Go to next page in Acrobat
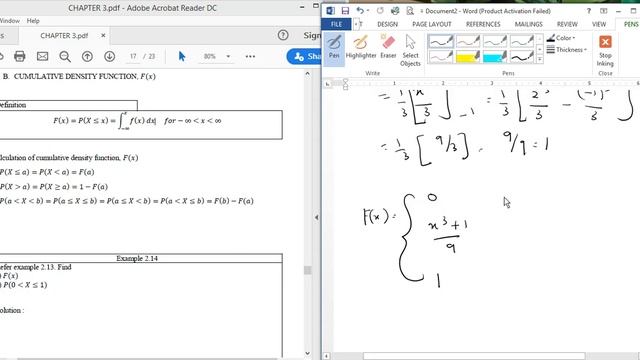The image size is (640, 360). click(109, 56)
